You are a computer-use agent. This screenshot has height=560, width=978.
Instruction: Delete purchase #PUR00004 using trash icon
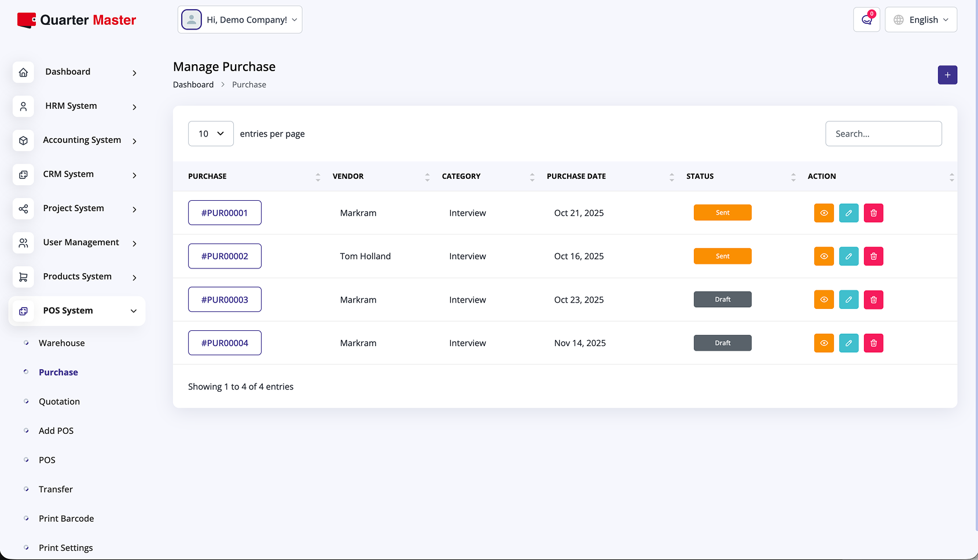(x=873, y=343)
